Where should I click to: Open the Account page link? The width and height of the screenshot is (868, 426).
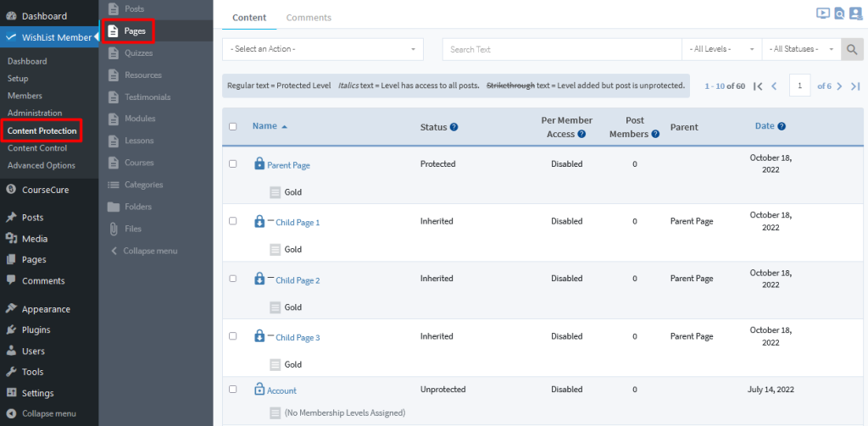point(281,390)
